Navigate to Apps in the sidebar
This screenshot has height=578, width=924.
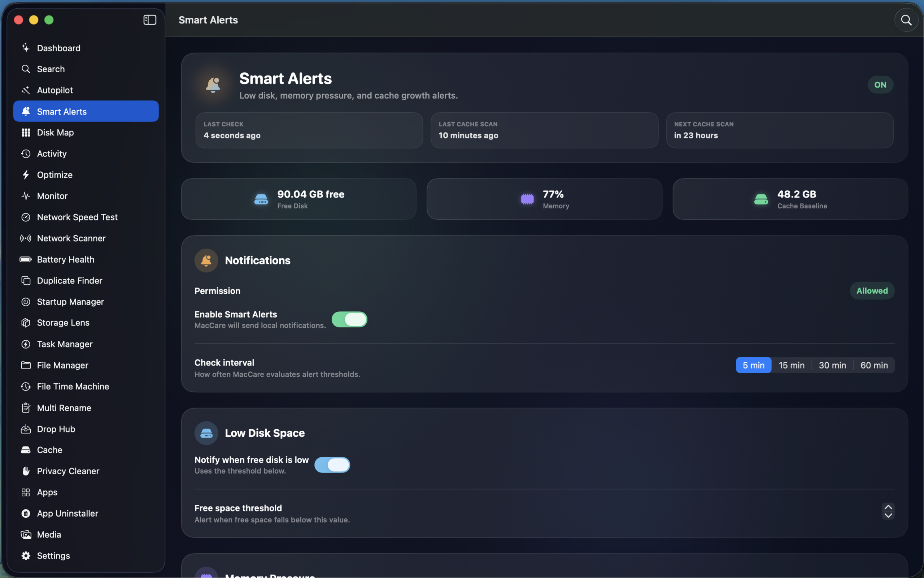click(x=86, y=492)
